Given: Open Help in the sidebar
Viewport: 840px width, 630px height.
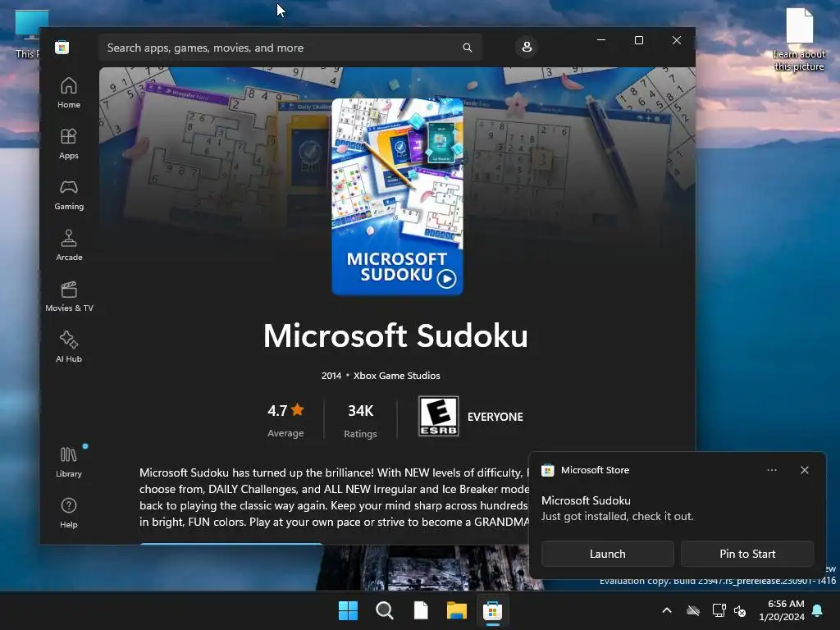Looking at the screenshot, I should pyautogui.click(x=69, y=513).
